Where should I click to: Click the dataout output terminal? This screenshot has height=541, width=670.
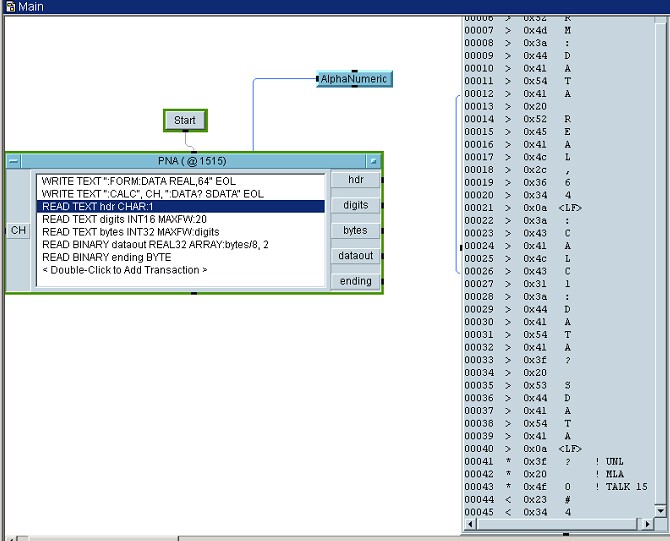[x=355, y=256]
